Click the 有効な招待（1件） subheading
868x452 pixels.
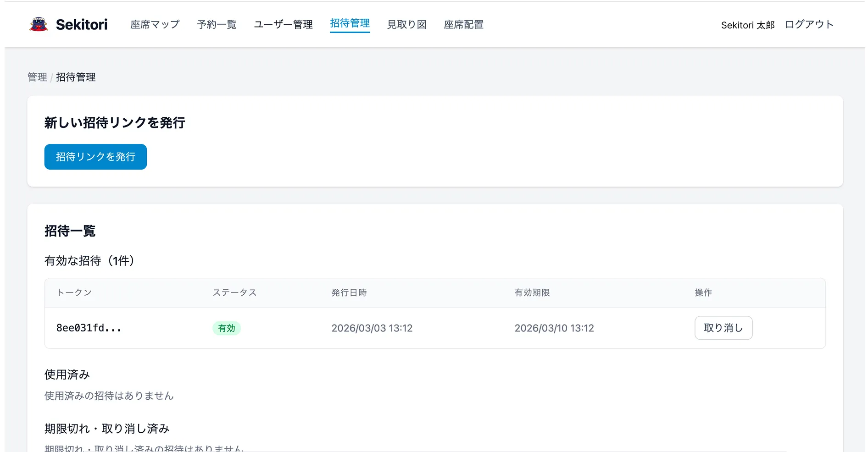89,261
